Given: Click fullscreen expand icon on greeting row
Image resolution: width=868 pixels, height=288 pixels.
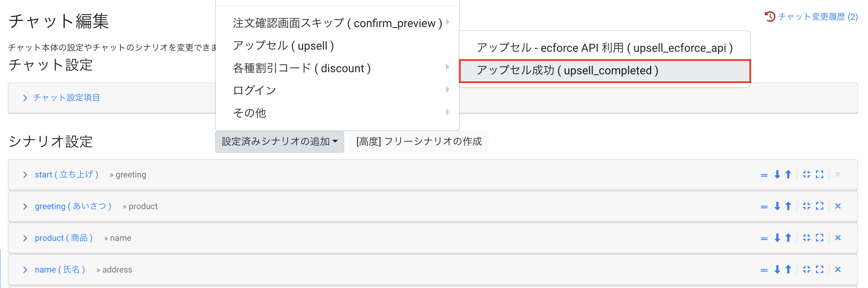Looking at the screenshot, I should [x=819, y=206].
